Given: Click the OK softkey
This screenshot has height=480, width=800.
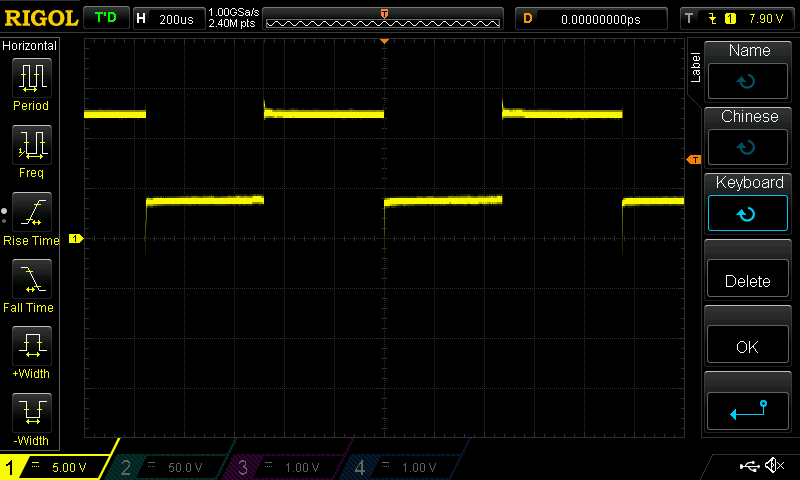Looking at the screenshot, I should click(x=747, y=345).
